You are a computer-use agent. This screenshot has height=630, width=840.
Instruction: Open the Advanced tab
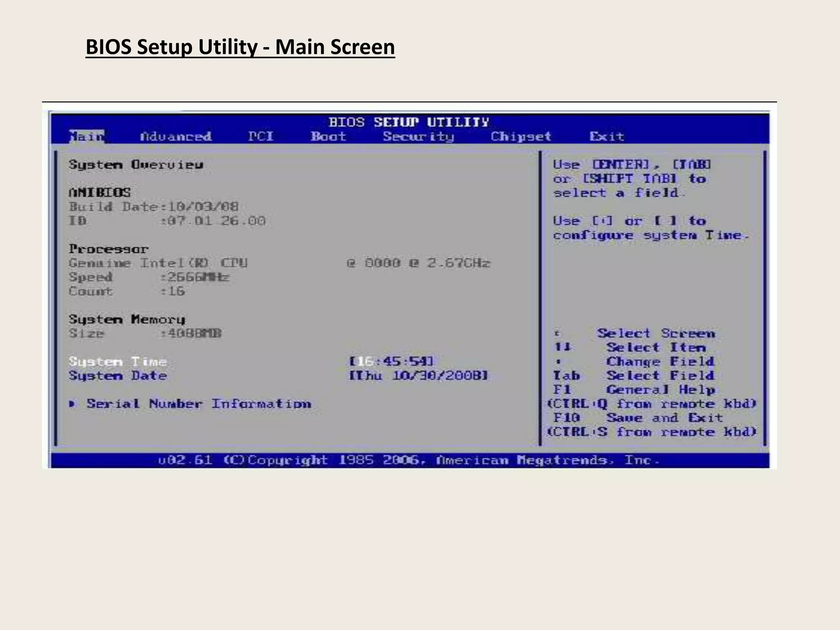pos(176,136)
